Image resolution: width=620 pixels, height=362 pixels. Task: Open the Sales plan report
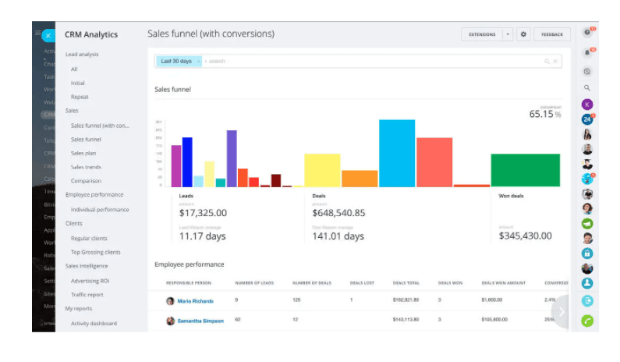pos(83,153)
